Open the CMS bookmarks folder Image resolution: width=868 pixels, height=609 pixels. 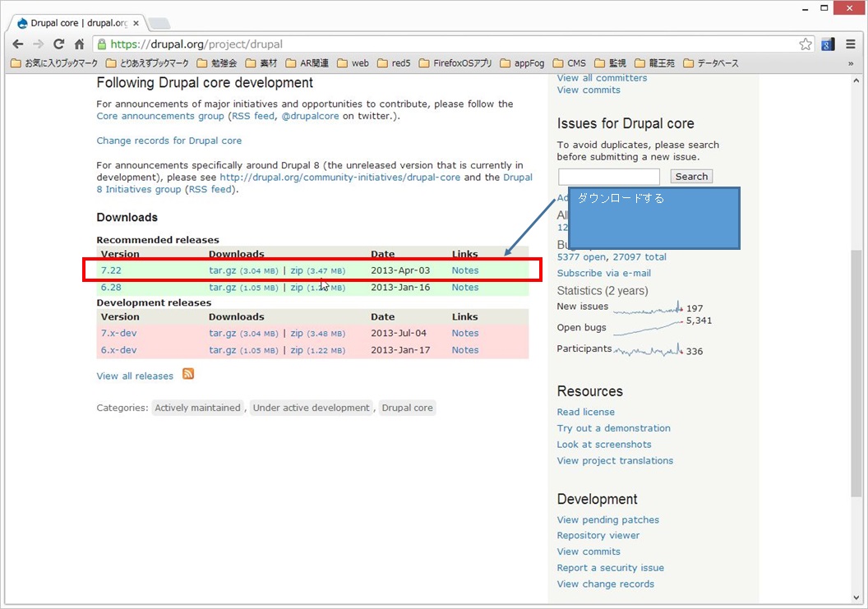[569, 63]
